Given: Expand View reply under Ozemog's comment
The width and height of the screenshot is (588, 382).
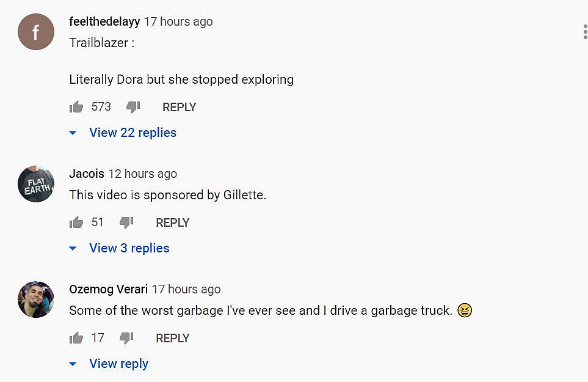Looking at the screenshot, I should 118,364.
